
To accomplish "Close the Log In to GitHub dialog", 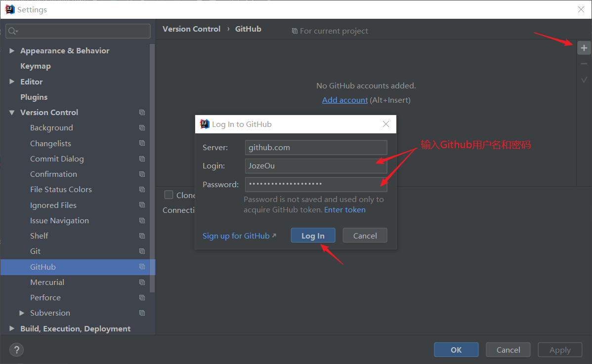I will tap(386, 124).
